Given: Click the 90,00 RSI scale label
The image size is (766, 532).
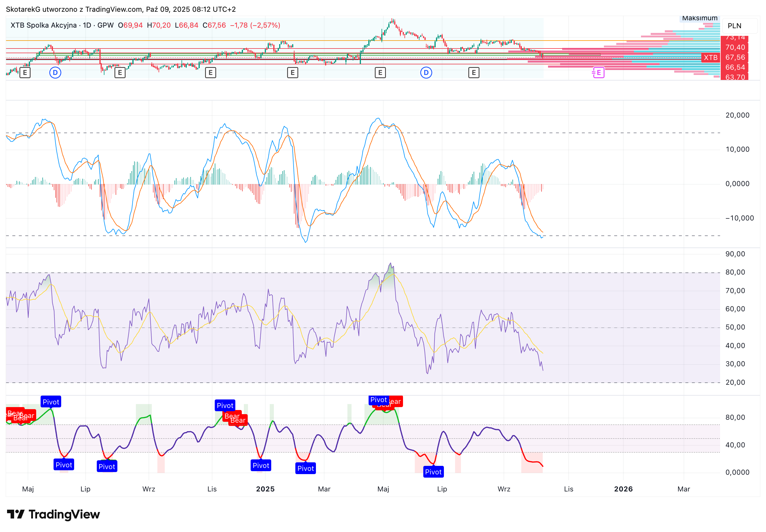Looking at the screenshot, I should (x=735, y=254).
